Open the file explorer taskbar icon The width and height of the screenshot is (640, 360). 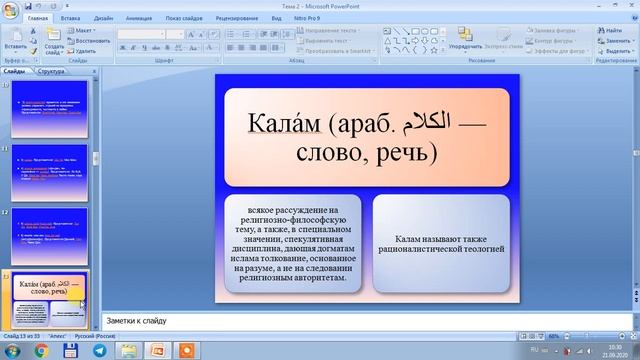[x=129, y=351]
